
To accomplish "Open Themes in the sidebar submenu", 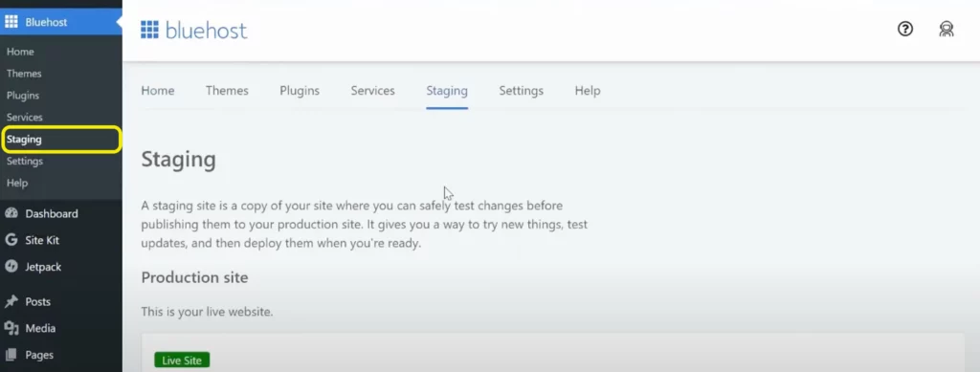I will [x=24, y=74].
